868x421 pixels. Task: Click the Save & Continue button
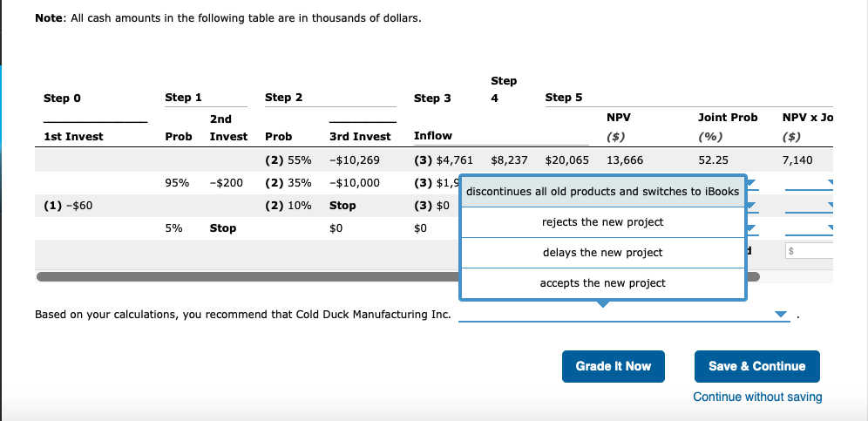click(x=756, y=366)
